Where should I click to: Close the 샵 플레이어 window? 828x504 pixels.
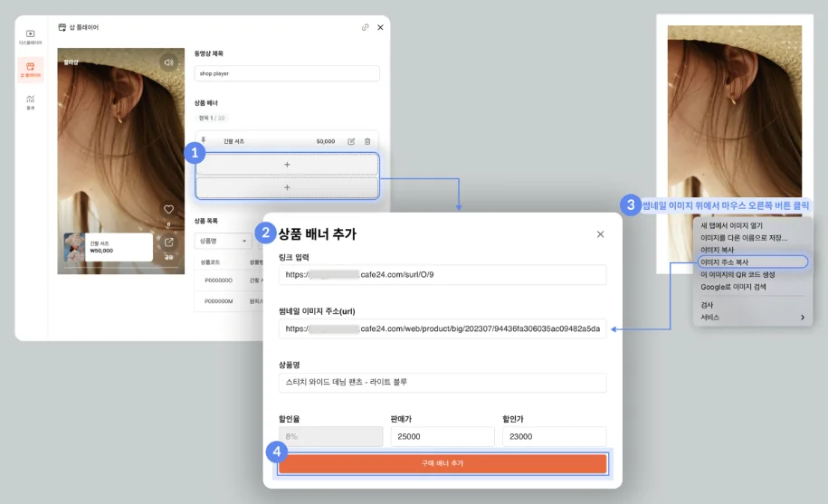tap(380, 27)
